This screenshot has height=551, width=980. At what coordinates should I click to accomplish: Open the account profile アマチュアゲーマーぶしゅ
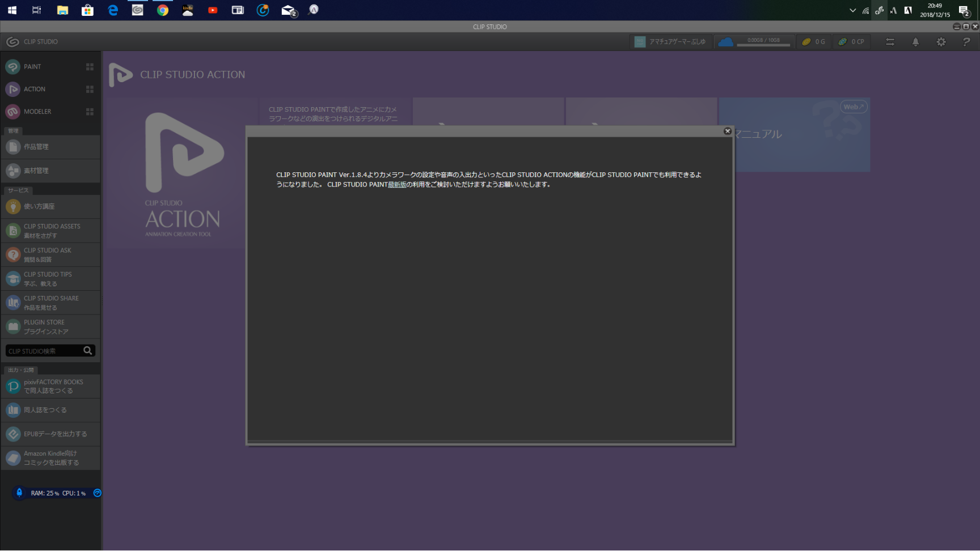[x=670, y=42]
